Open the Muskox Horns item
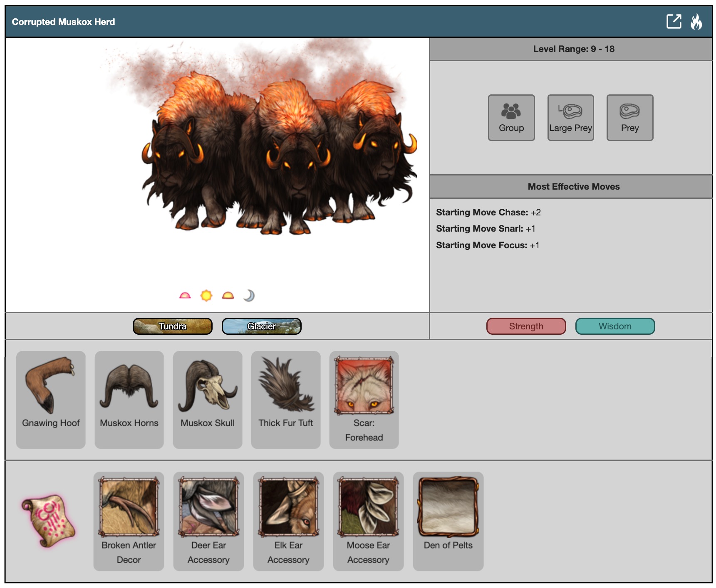This screenshot has height=588, width=716. click(x=129, y=399)
